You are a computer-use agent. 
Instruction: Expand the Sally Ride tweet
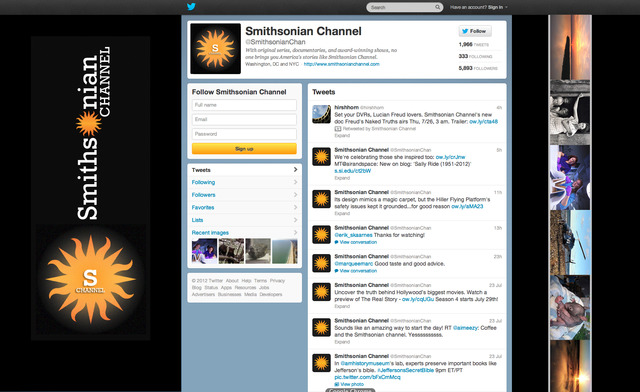coord(342,178)
